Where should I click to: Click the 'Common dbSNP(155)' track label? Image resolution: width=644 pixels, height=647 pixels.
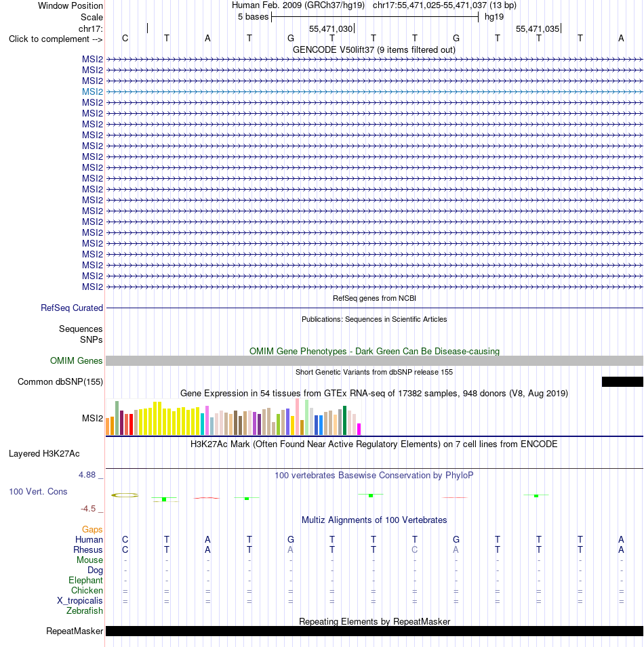point(60,381)
